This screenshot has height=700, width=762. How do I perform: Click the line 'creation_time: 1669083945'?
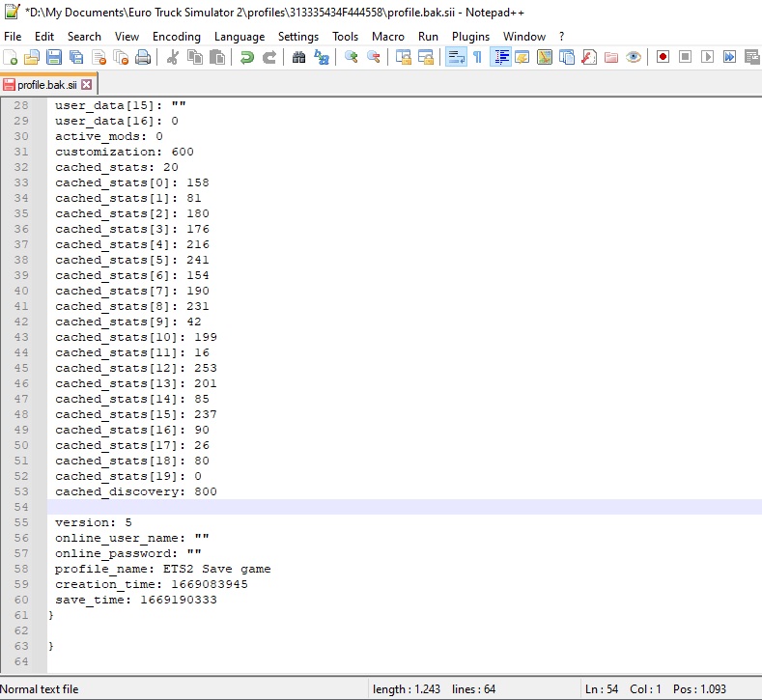click(151, 584)
